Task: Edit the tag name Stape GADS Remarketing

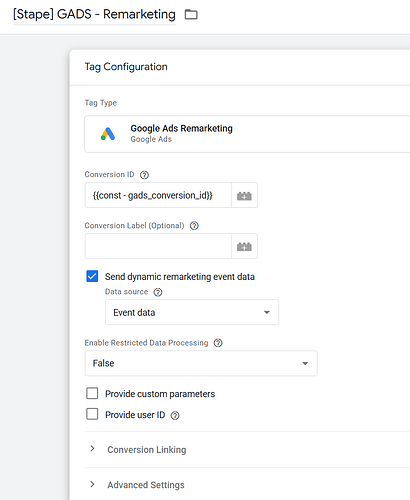Action: click(94, 14)
